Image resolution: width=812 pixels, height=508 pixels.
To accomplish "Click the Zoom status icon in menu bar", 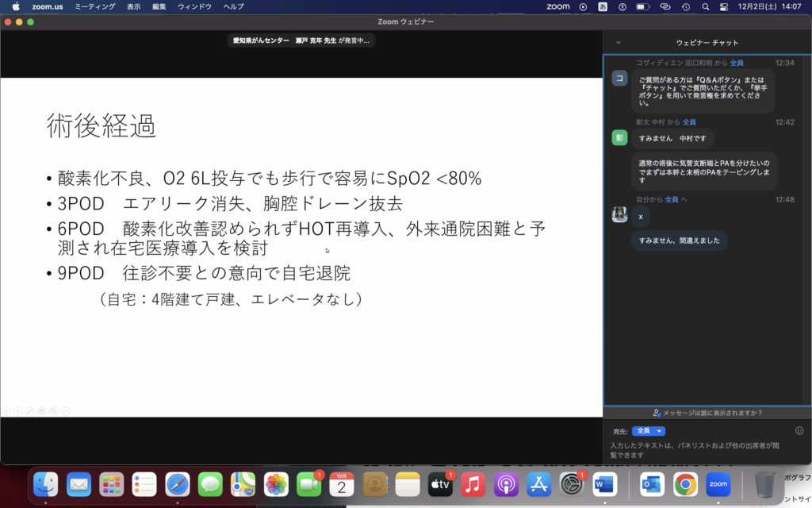I will [558, 6].
